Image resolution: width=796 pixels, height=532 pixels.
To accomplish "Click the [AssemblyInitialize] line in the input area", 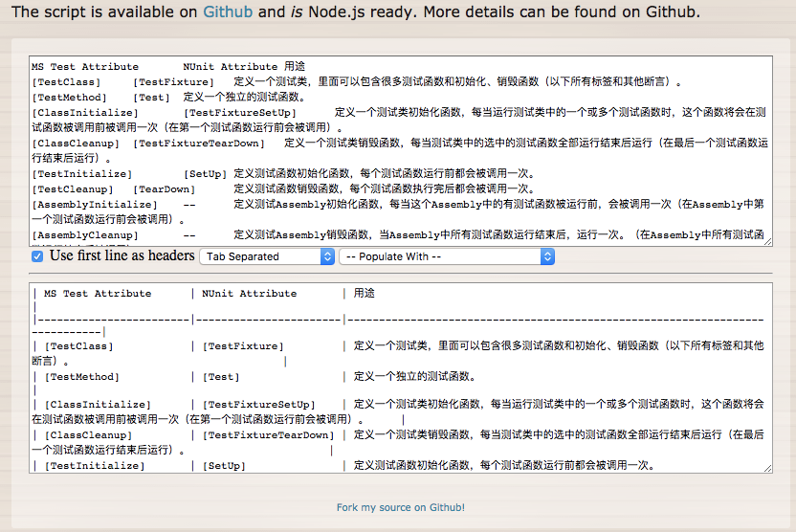I will coord(93,204).
